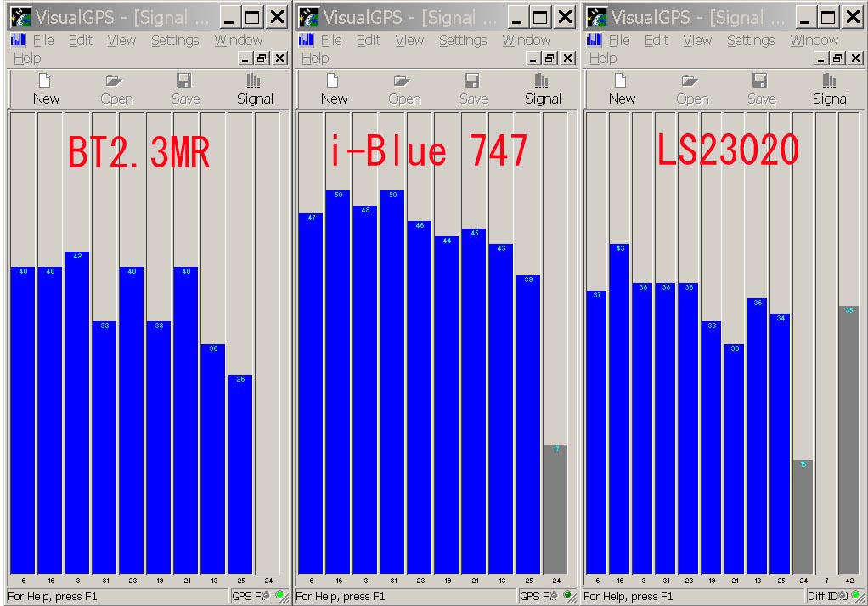The width and height of the screenshot is (868, 606).
Task: Click satellite ID 7 label in LS23020 chart
Action: coord(826,581)
